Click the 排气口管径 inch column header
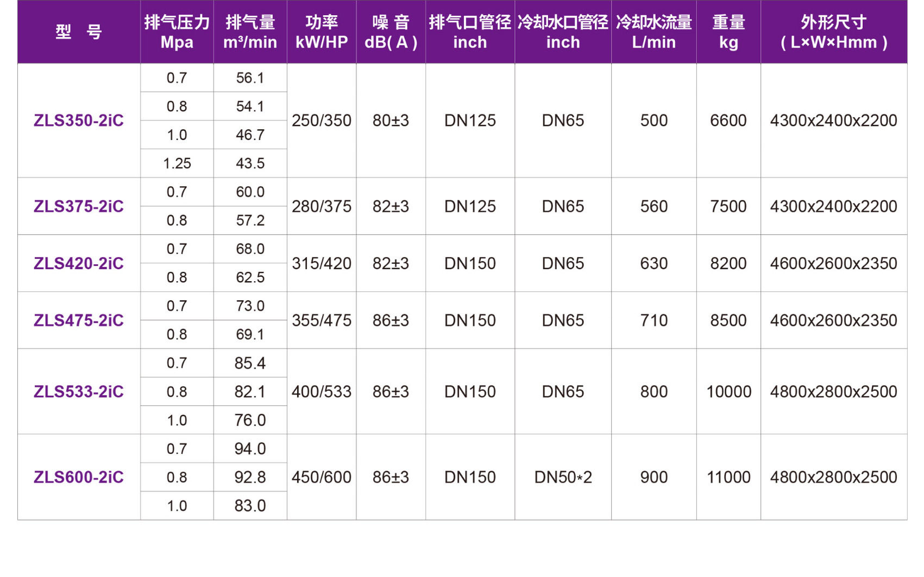This screenshot has height=577, width=924. (x=470, y=32)
